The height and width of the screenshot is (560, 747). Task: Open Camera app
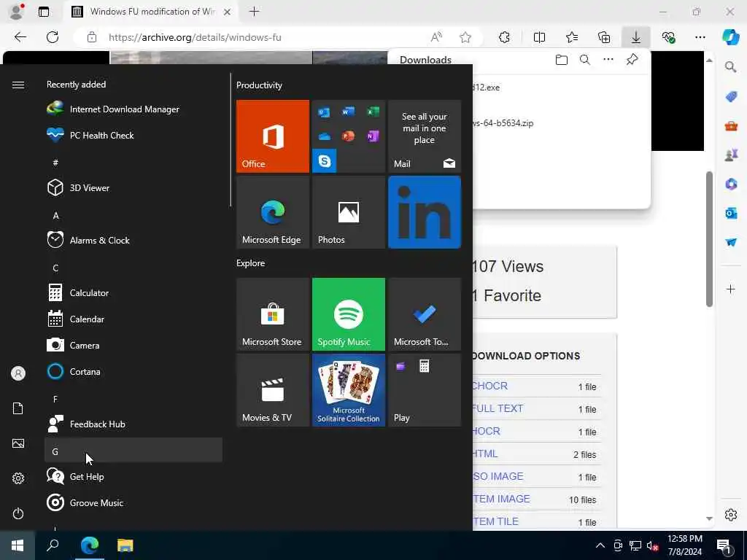(x=133, y=345)
